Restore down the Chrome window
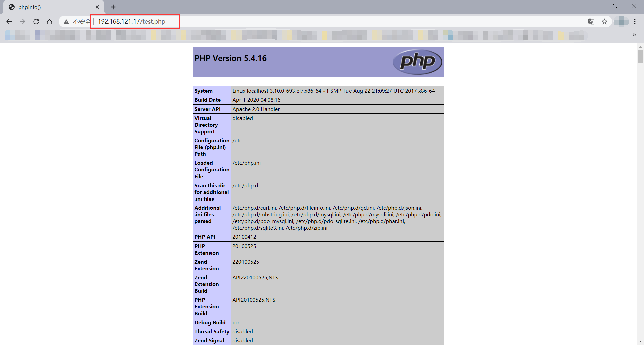644x345 pixels. click(615, 6)
